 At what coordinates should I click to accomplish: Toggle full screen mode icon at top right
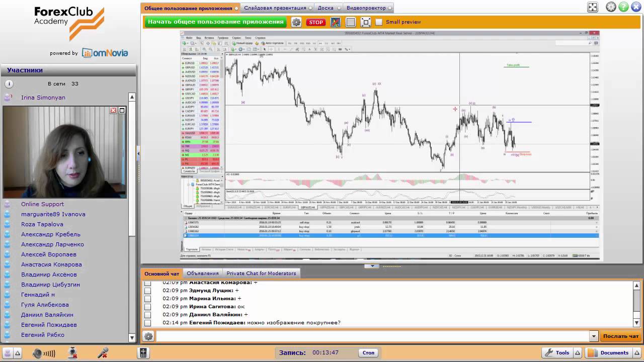click(x=593, y=7)
